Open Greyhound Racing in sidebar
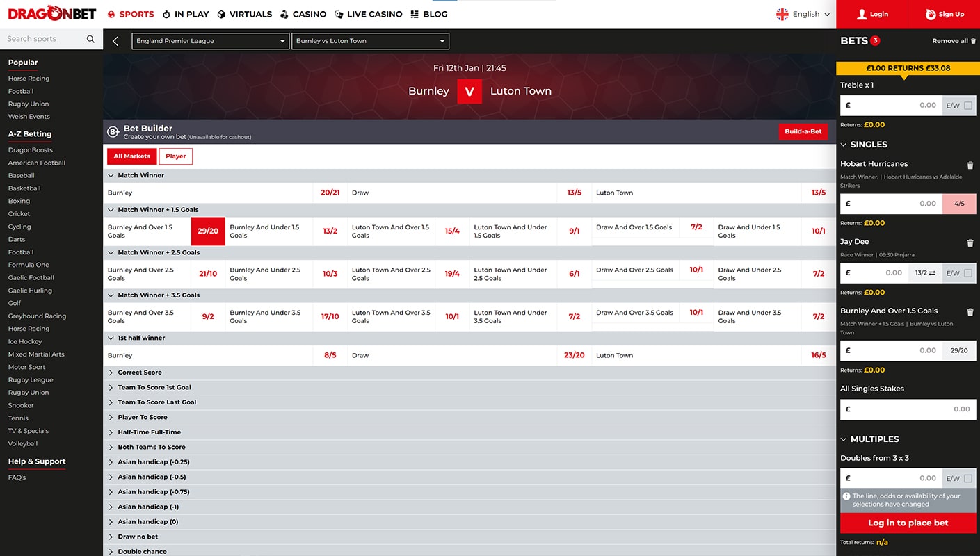Image resolution: width=980 pixels, height=556 pixels. (37, 316)
